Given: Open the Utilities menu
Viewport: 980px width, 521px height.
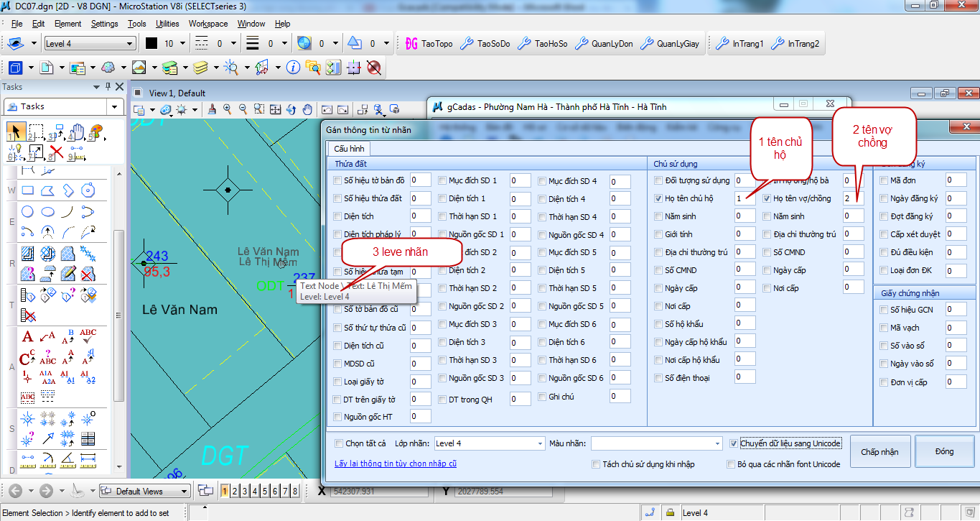Looking at the screenshot, I should (x=167, y=24).
